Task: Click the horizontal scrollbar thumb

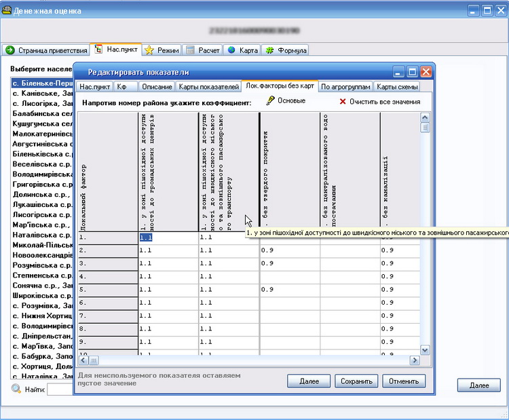Action: (94, 360)
